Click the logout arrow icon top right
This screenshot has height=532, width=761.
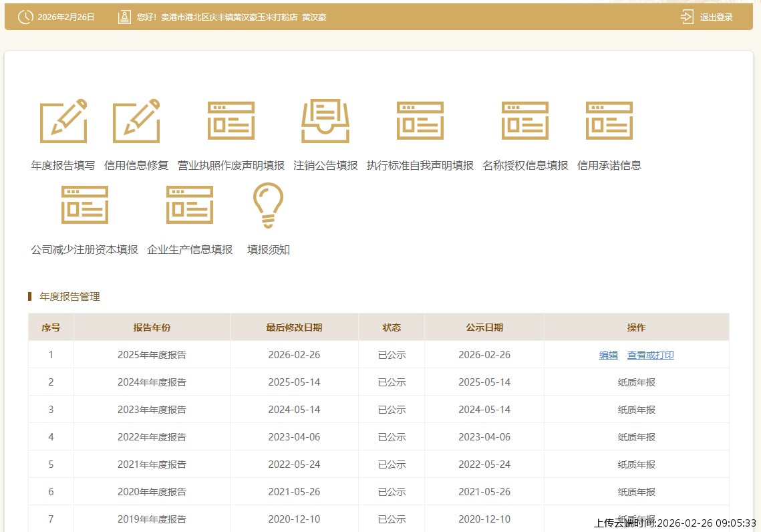[687, 16]
